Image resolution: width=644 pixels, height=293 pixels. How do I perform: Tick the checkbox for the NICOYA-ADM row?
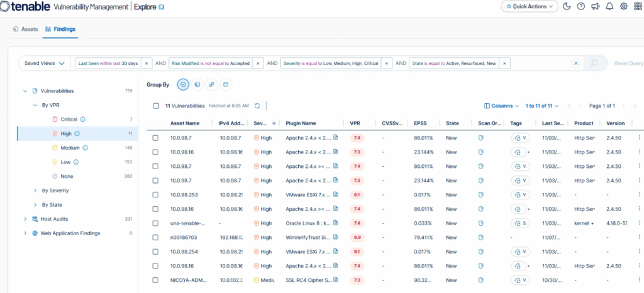[x=156, y=280]
